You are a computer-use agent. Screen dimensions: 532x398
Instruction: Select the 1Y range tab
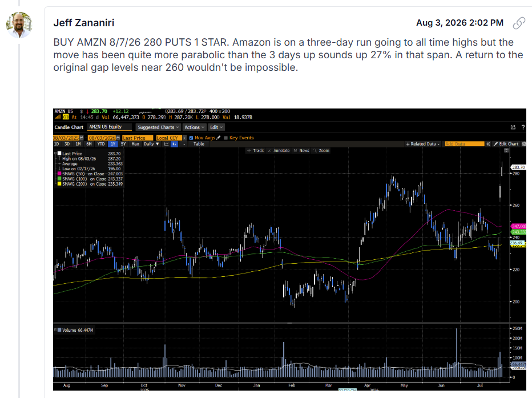coord(113,144)
